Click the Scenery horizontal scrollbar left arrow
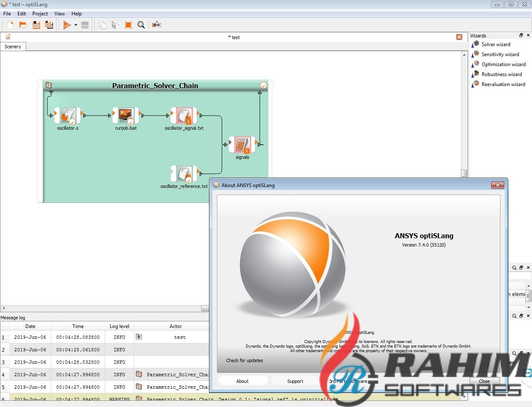This screenshot has height=407, width=532. click(4, 308)
